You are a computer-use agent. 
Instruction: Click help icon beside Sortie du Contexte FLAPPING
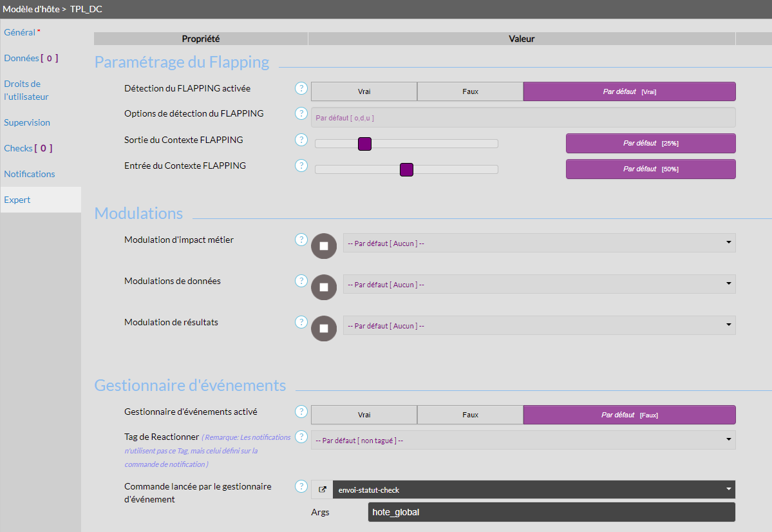pos(301,140)
